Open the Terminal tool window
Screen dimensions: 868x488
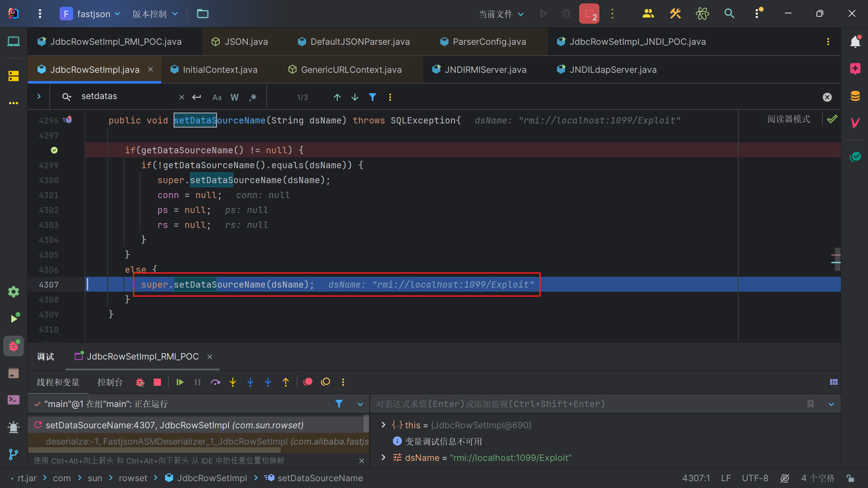tap(14, 400)
